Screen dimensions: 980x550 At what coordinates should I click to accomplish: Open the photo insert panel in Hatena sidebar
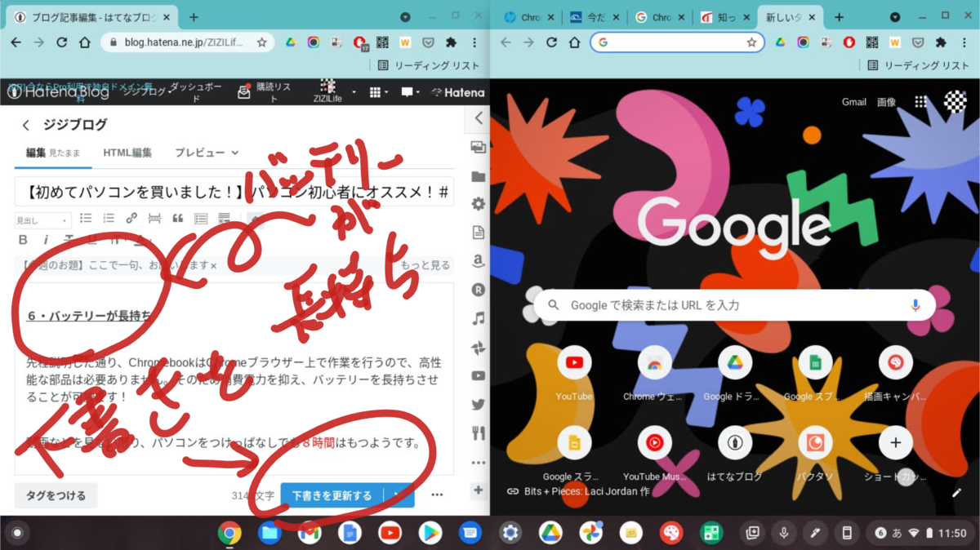478,148
